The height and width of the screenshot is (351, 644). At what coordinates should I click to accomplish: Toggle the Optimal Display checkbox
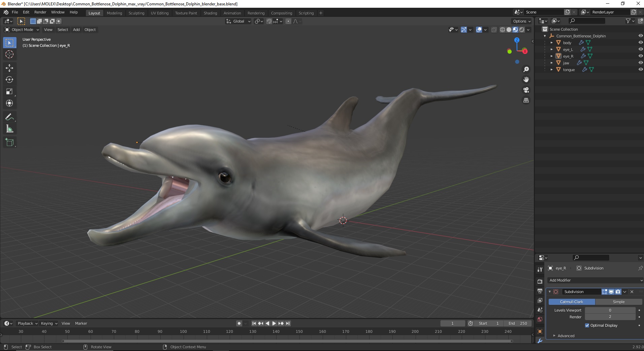click(x=587, y=325)
